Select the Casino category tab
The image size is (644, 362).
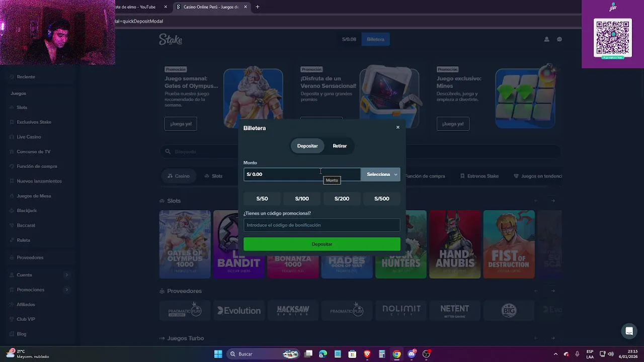click(x=178, y=176)
